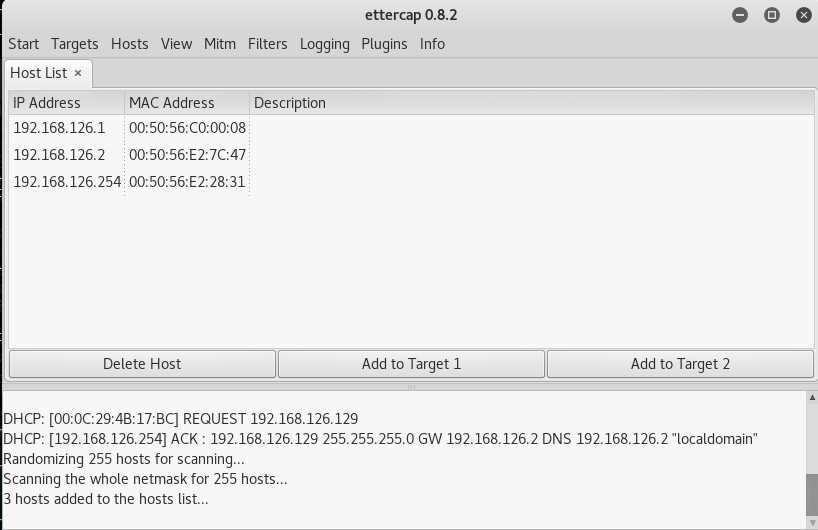
Task: Maximize the ettercap window
Action: [x=772, y=15]
